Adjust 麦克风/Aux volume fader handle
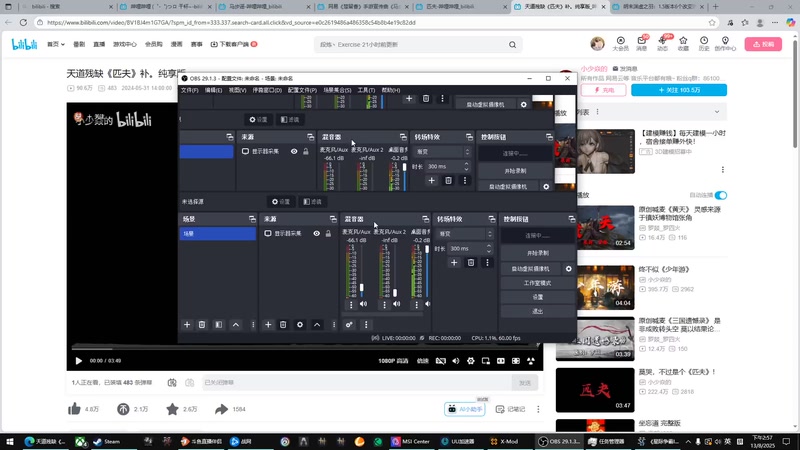 coord(362,288)
